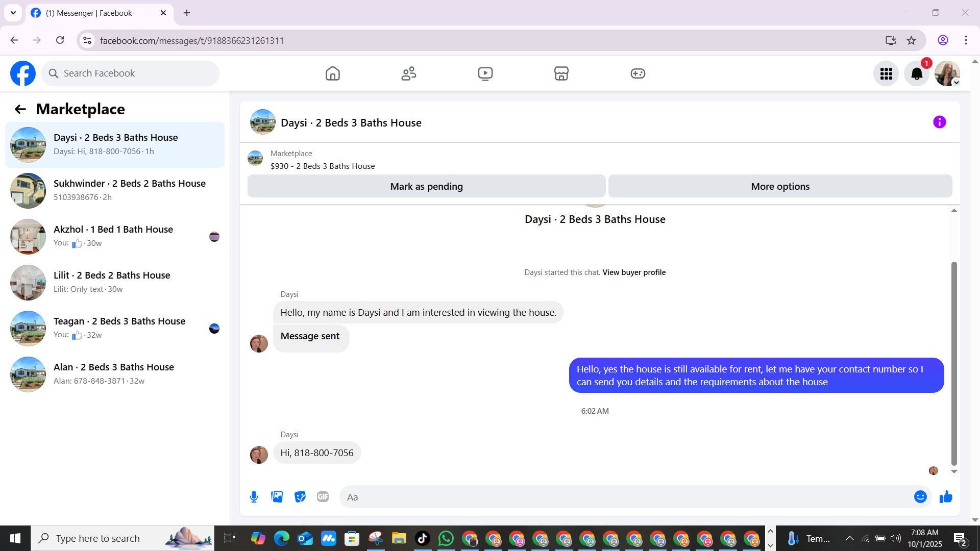Click the blue reply message bubble

click(x=756, y=375)
